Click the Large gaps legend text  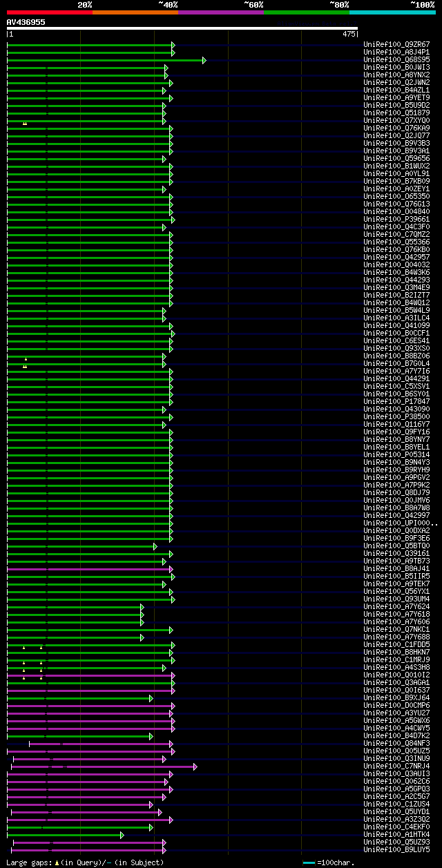pyautogui.click(x=85, y=862)
